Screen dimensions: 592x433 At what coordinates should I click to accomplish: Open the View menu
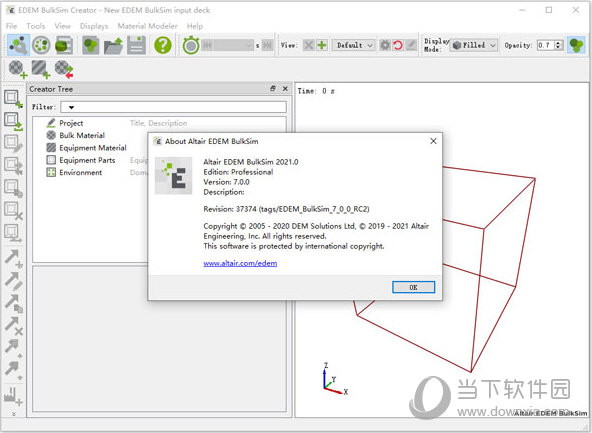click(63, 26)
